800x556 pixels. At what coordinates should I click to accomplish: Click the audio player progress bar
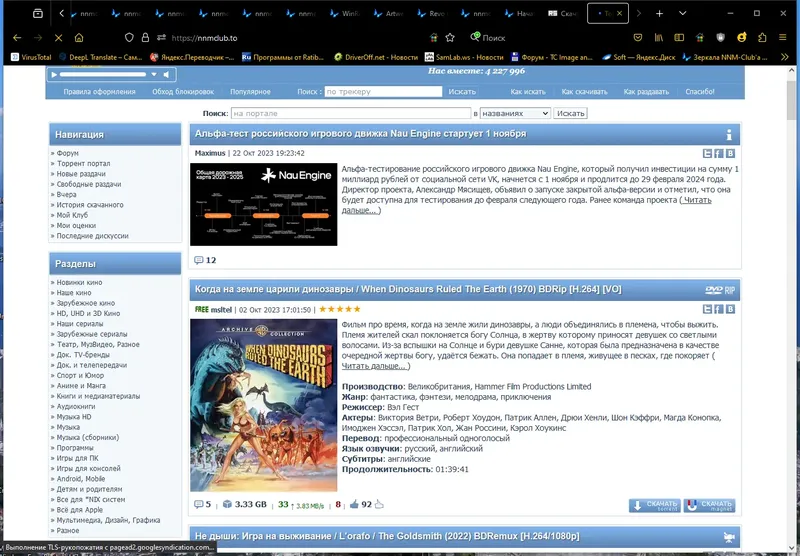[x=103, y=74]
